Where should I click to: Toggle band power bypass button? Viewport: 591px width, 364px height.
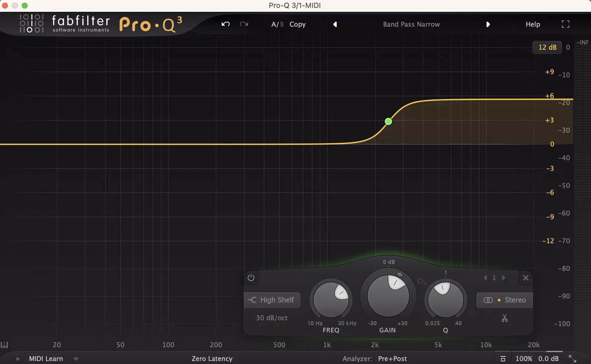(x=251, y=278)
